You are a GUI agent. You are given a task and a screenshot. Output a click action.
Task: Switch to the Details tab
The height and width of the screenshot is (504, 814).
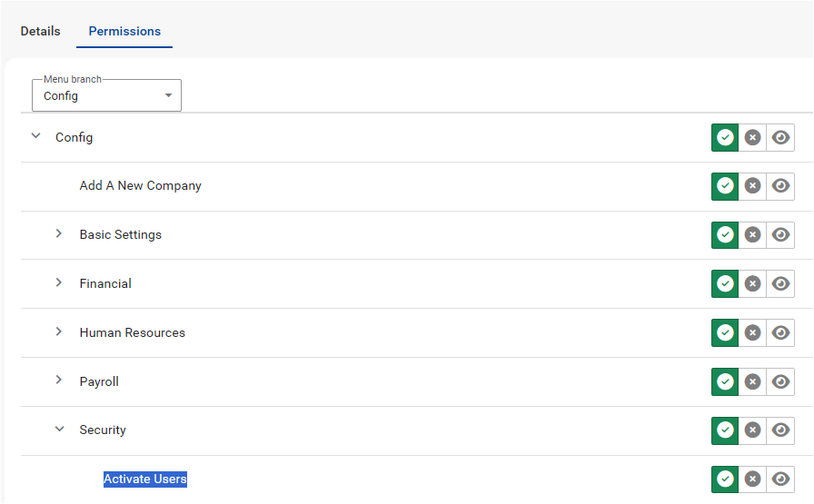41,31
